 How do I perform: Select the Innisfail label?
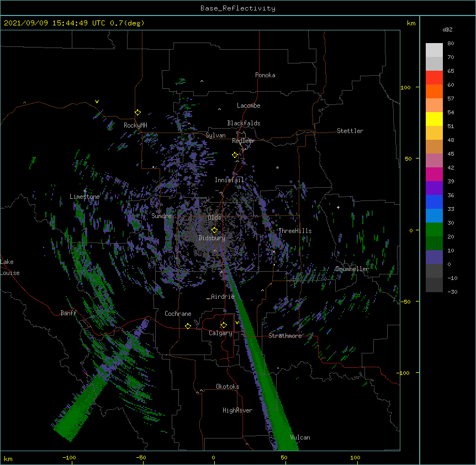click(229, 180)
